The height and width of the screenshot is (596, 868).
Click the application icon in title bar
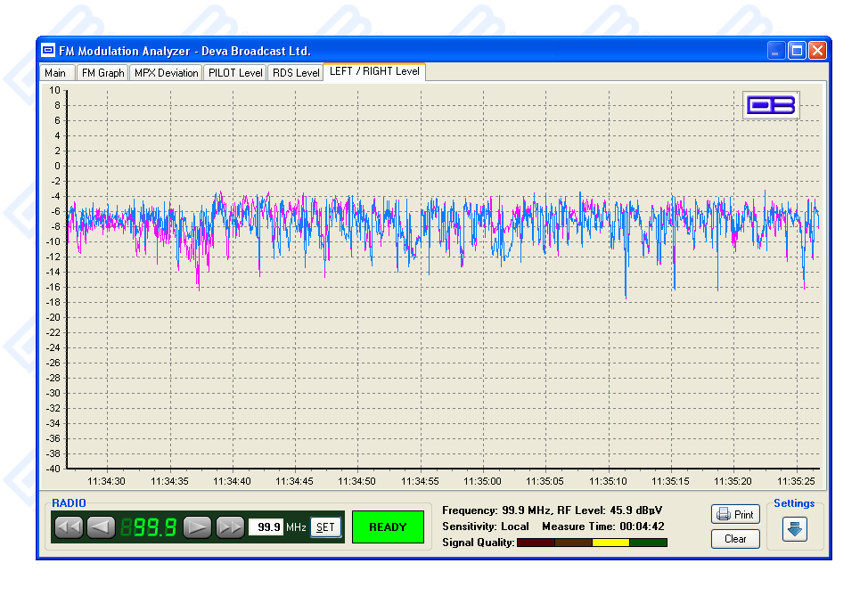48,50
